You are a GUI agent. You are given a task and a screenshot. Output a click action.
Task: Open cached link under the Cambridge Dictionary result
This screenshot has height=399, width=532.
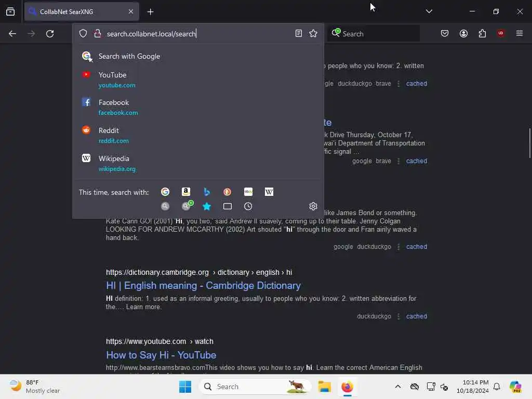416,316
